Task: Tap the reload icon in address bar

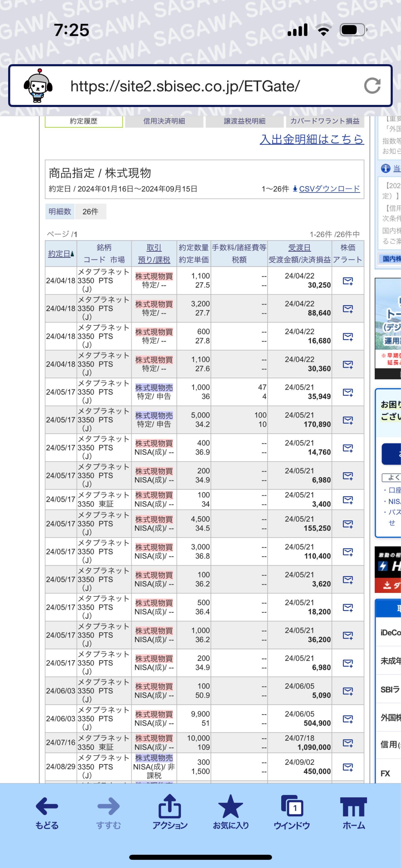Action: (372, 86)
